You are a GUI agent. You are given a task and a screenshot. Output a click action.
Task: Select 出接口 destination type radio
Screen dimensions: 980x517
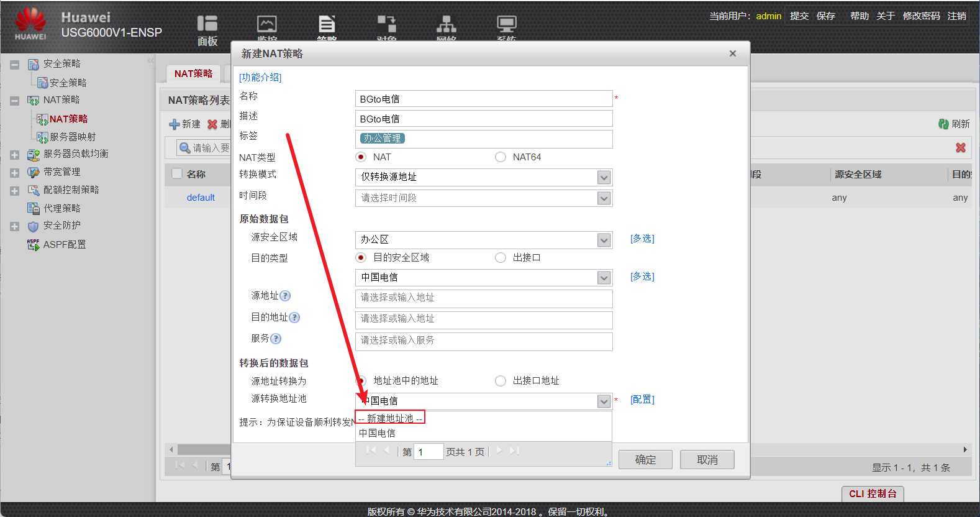501,257
